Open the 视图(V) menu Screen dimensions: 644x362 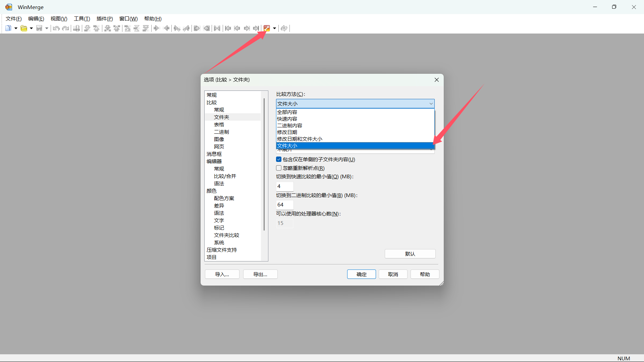pos(59,19)
